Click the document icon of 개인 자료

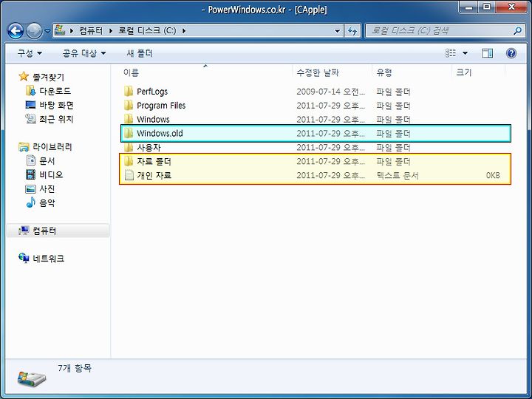point(129,175)
